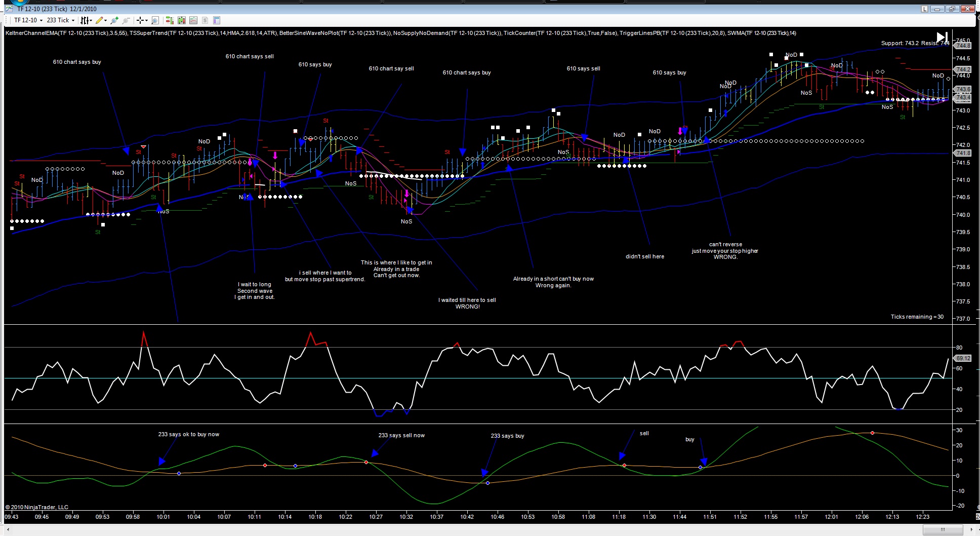Viewport: 980px width, 536px height.
Task: Jump to latest bar with skip arrow
Action: (942, 37)
